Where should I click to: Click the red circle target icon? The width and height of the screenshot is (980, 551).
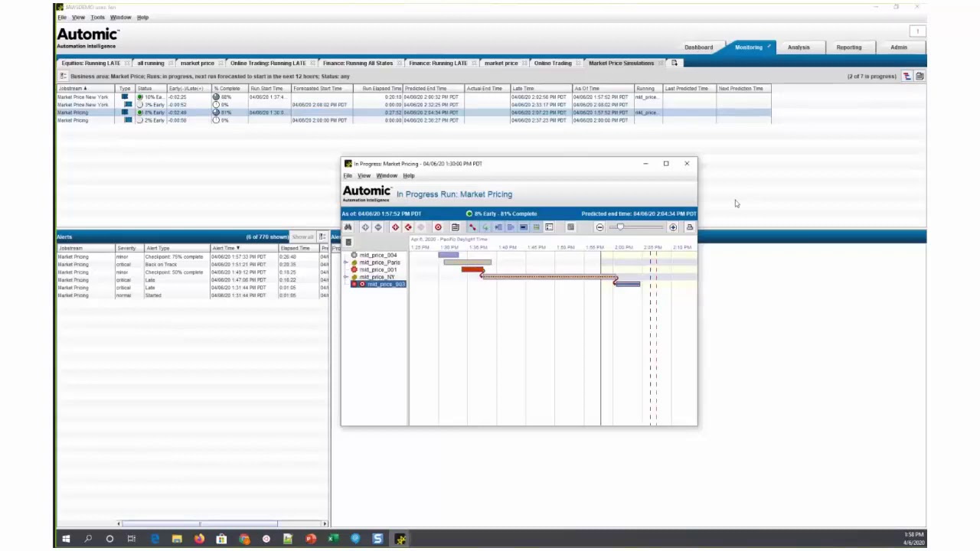[438, 227]
